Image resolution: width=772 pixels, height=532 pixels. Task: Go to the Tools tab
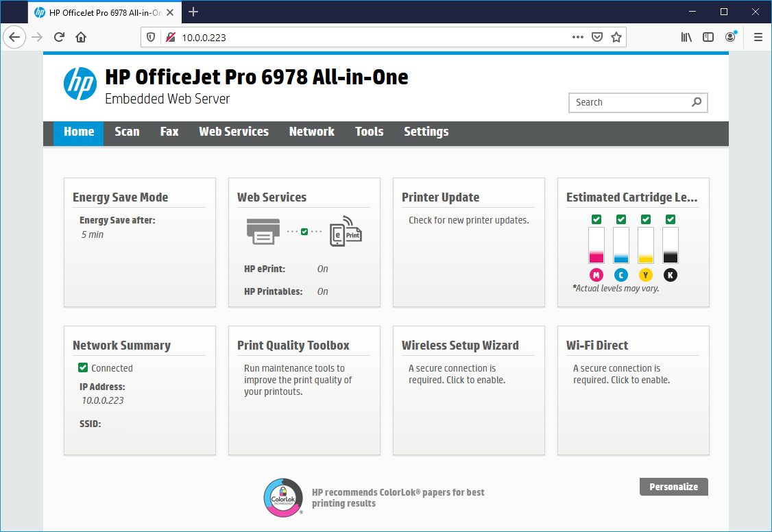370,132
